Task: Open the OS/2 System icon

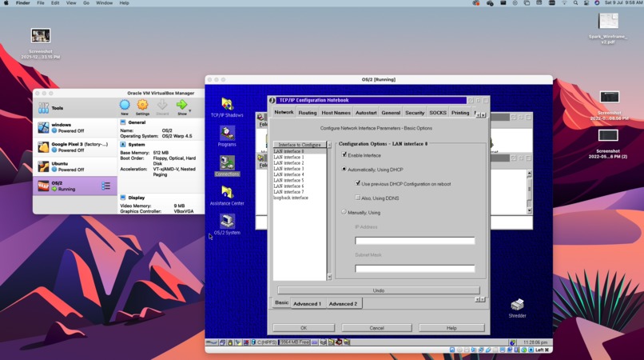Action: coord(227,222)
